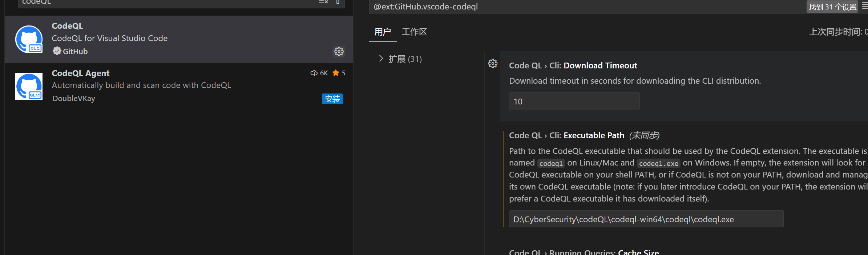Open Download Timeout setting gear menu
This screenshot has width=868, height=255.
(493, 64)
